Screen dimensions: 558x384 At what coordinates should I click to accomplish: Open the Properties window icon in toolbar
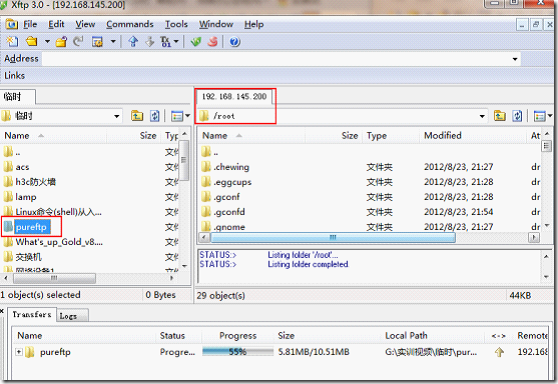coord(97,42)
